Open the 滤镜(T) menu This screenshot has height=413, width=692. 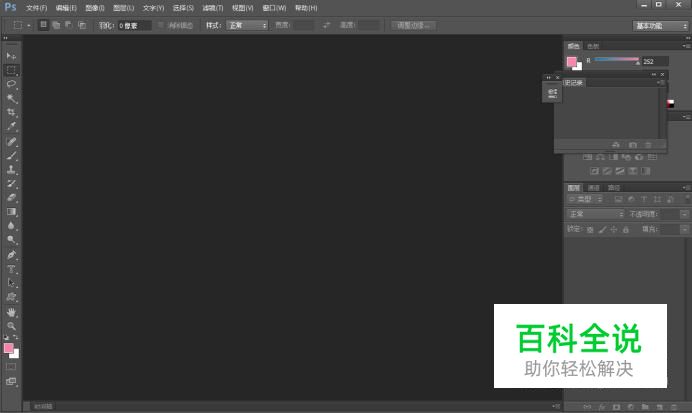click(x=213, y=8)
